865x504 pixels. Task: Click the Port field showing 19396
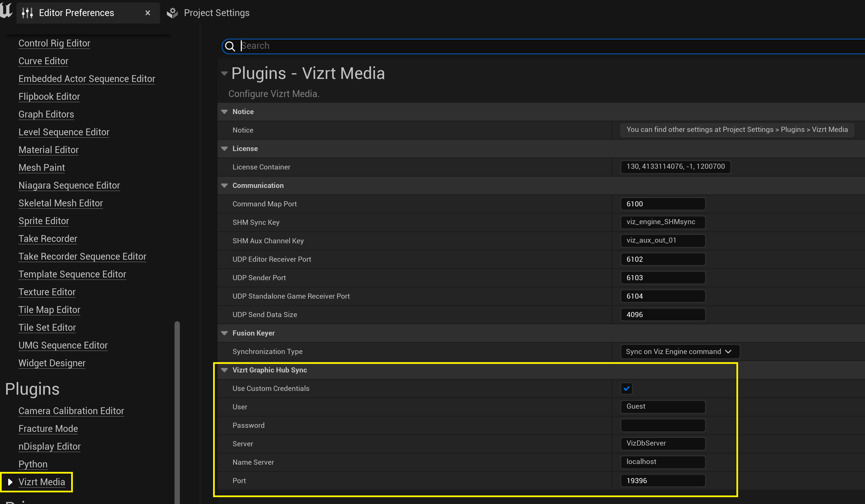(x=663, y=481)
